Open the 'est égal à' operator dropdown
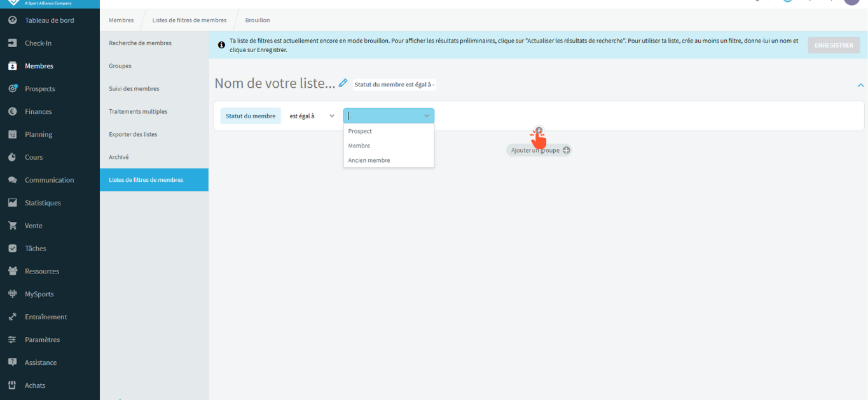 point(312,116)
